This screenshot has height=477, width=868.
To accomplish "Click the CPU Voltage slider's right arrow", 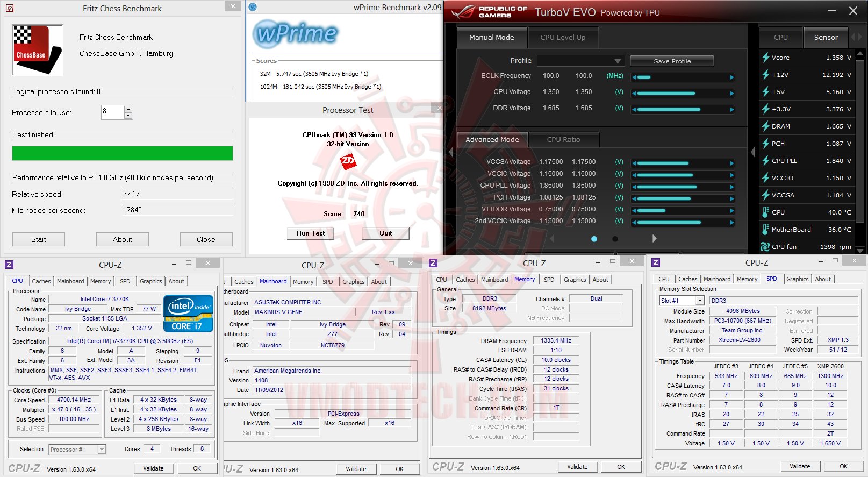I will pos(731,94).
